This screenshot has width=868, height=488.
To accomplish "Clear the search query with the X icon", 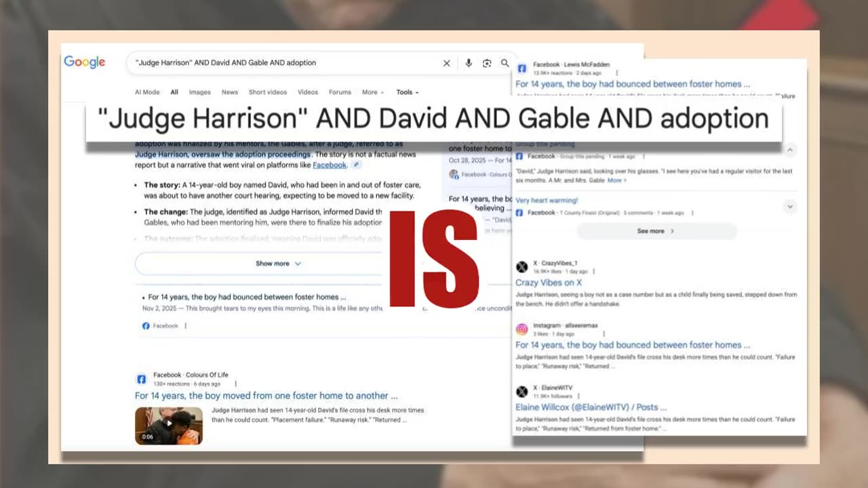I will coord(447,63).
